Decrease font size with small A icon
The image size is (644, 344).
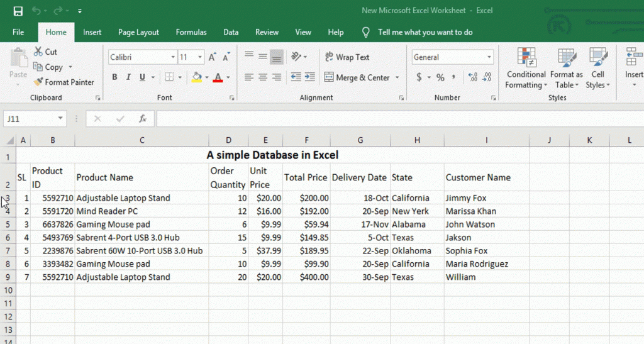coord(226,57)
